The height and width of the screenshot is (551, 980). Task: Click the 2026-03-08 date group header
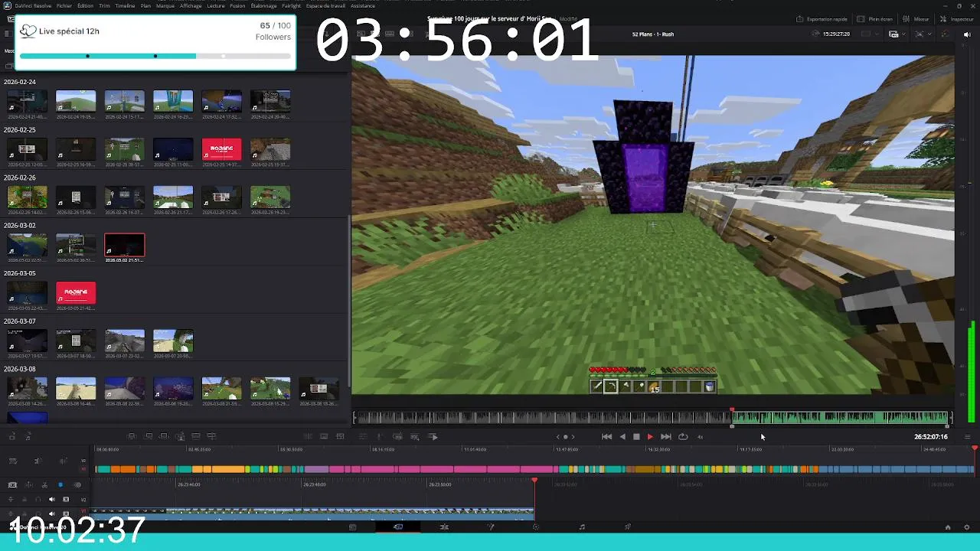coord(20,369)
